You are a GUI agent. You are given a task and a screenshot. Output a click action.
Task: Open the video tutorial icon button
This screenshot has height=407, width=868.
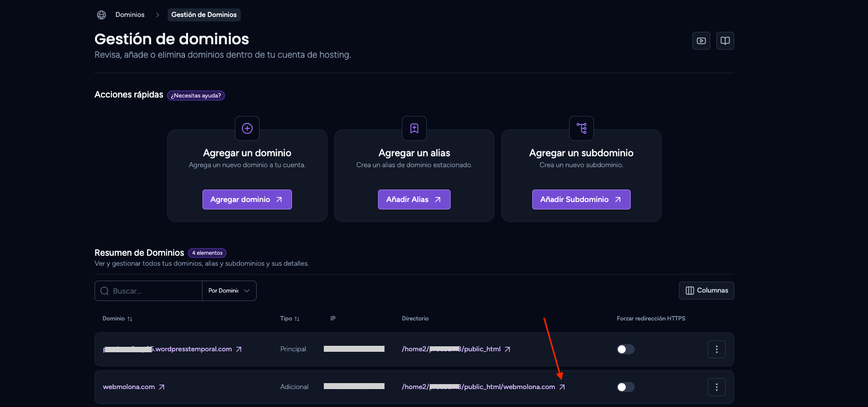(701, 41)
